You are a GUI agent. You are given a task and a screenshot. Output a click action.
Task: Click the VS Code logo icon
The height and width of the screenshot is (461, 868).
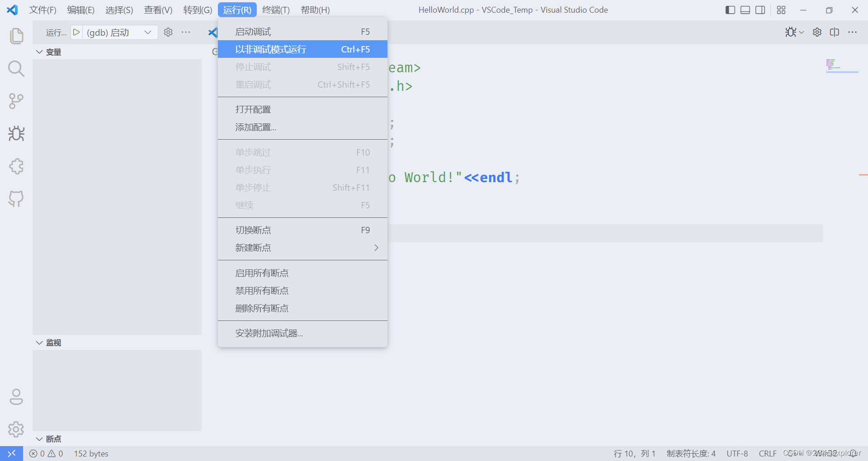tap(12, 10)
